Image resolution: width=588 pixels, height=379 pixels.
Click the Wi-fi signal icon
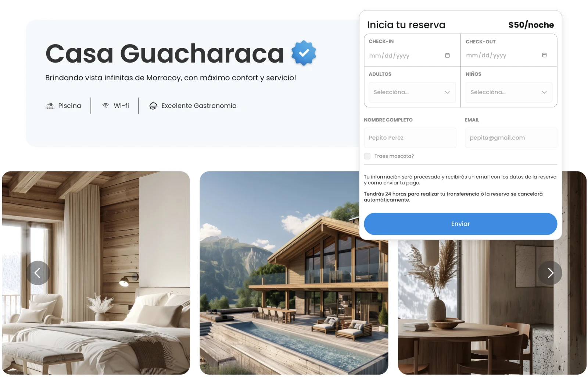click(x=105, y=106)
